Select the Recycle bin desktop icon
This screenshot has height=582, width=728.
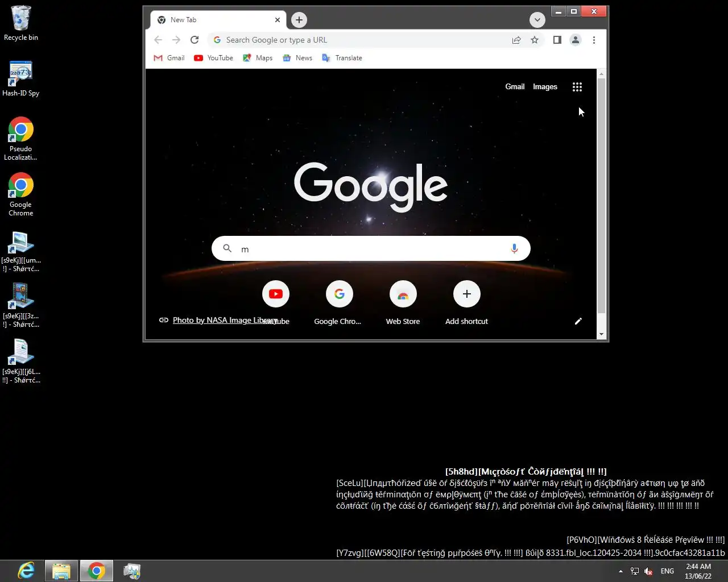pyautogui.click(x=21, y=23)
